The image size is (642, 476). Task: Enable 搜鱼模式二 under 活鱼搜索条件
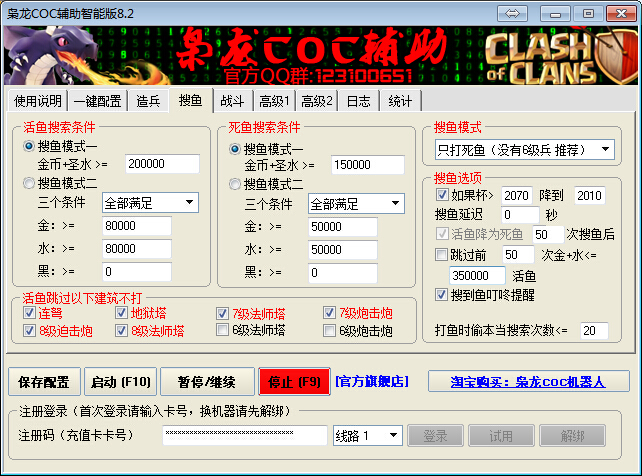point(30,183)
